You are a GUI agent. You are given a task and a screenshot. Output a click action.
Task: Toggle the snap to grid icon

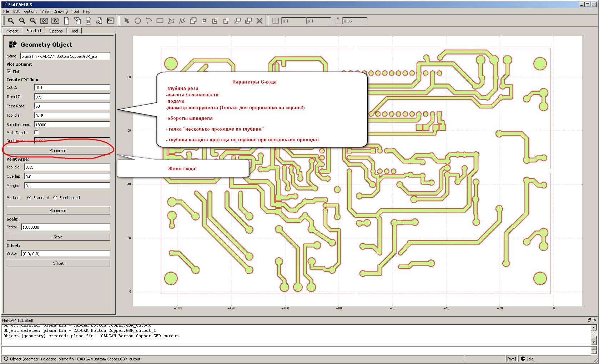[x=276, y=21]
